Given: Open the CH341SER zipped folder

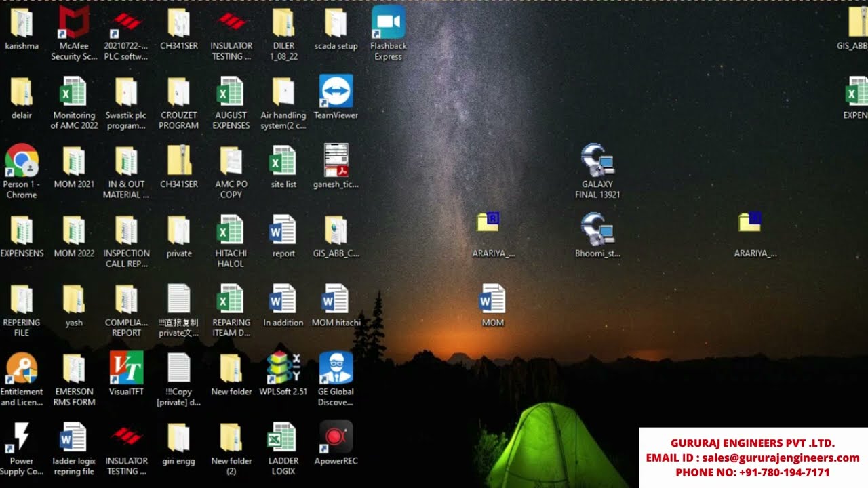Looking at the screenshot, I should coord(179,167).
